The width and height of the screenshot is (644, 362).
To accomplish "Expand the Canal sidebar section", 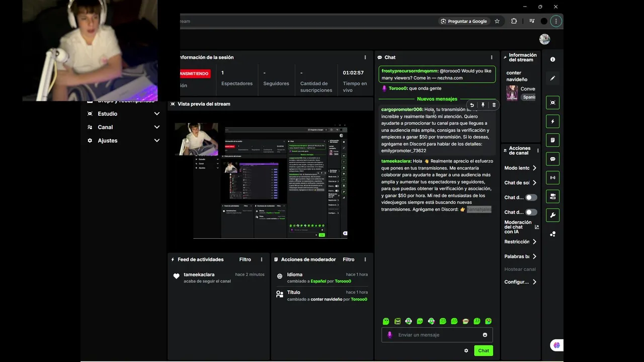I will (124, 127).
